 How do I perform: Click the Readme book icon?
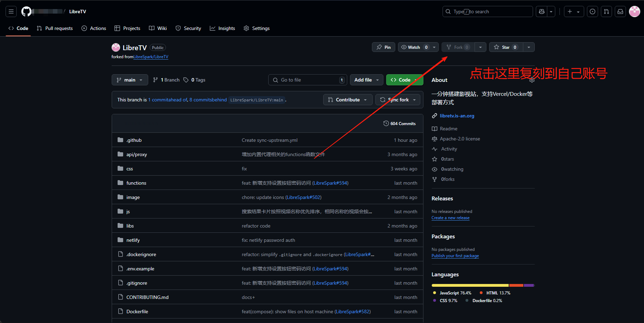(x=435, y=129)
